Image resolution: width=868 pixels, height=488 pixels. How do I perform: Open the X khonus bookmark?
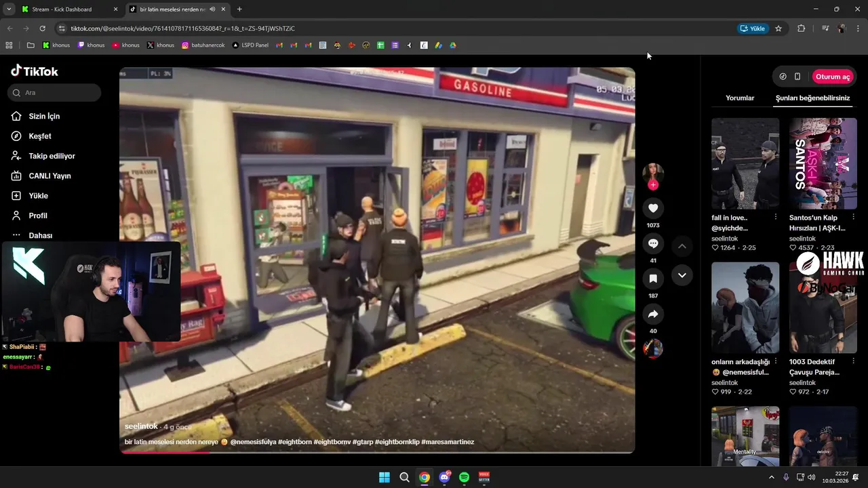(161, 45)
